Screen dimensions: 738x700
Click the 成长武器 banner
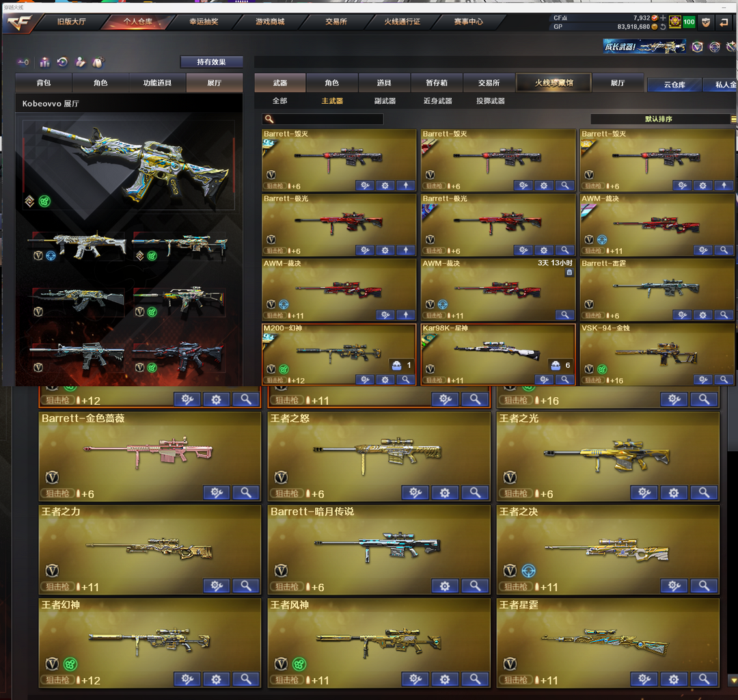644,46
